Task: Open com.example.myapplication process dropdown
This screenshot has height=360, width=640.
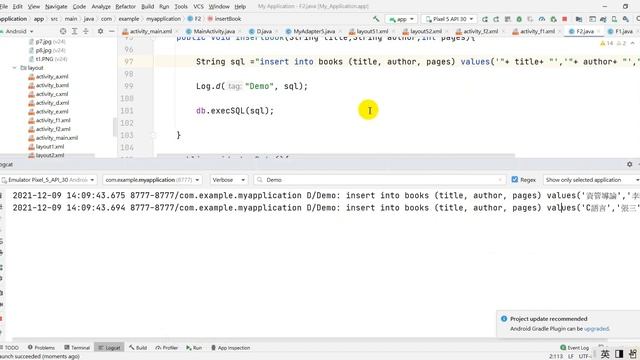Action: tap(152, 180)
